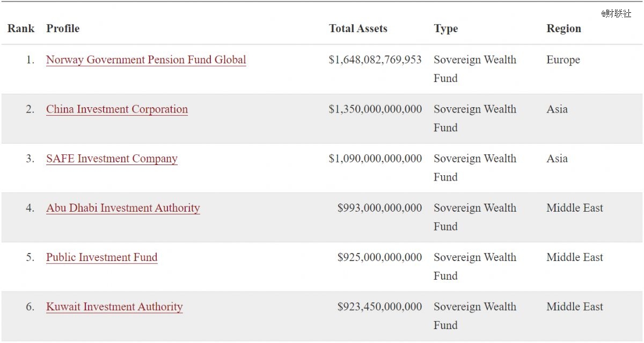The width and height of the screenshot is (644, 343).
Task: Sort by the Total Assets column header
Action: click(358, 28)
